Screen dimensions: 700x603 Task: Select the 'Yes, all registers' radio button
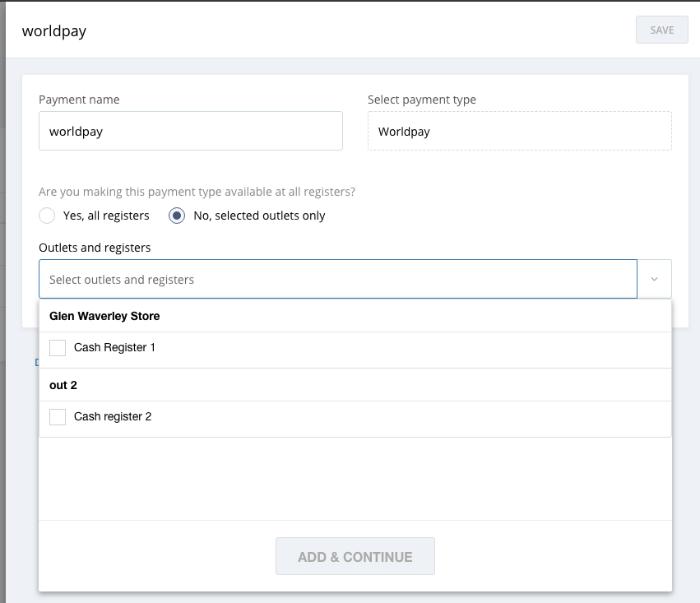(x=47, y=216)
